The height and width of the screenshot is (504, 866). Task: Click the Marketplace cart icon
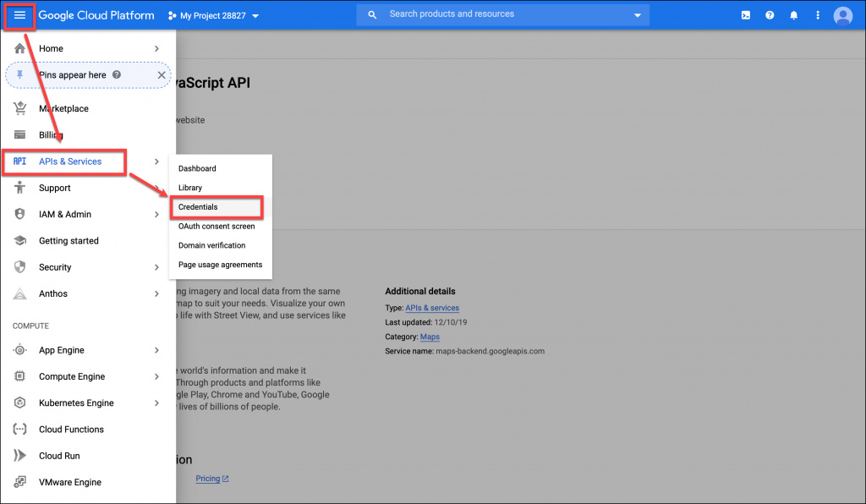[20, 108]
